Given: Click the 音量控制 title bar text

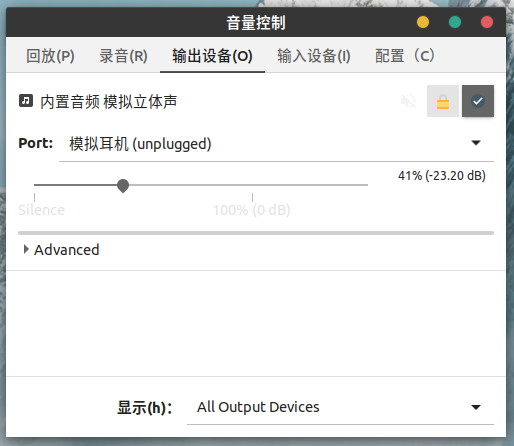Looking at the screenshot, I should tap(256, 23).
